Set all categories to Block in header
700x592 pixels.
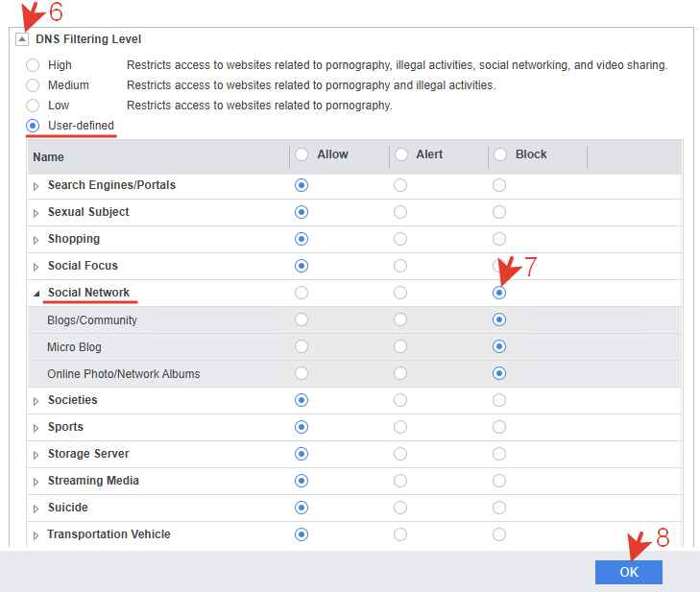tap(500, 154)
